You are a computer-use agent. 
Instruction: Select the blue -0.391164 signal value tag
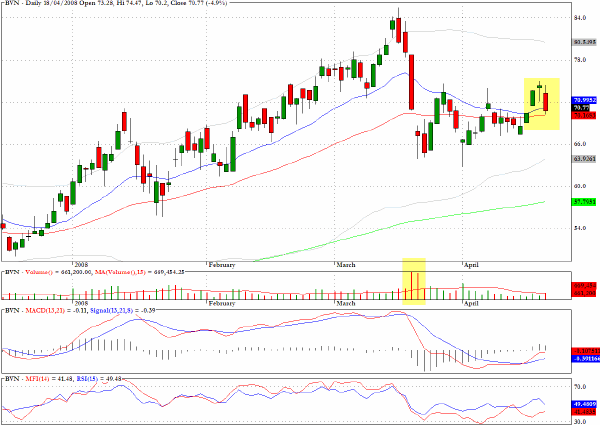(584, 359)
